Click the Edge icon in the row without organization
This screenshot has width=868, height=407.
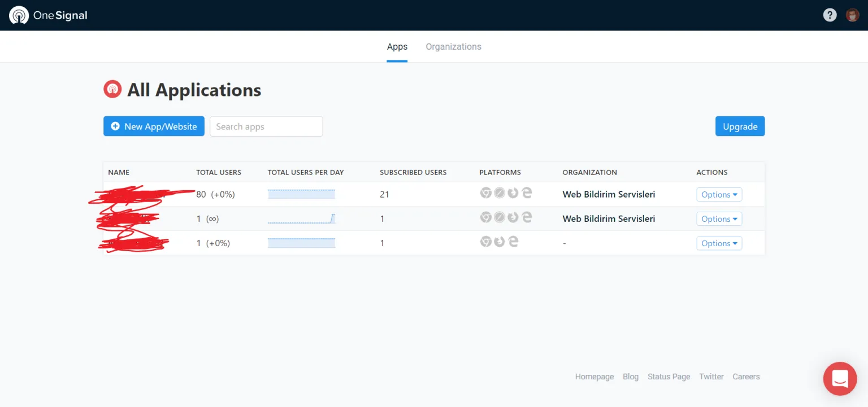[x=513, y=242]
